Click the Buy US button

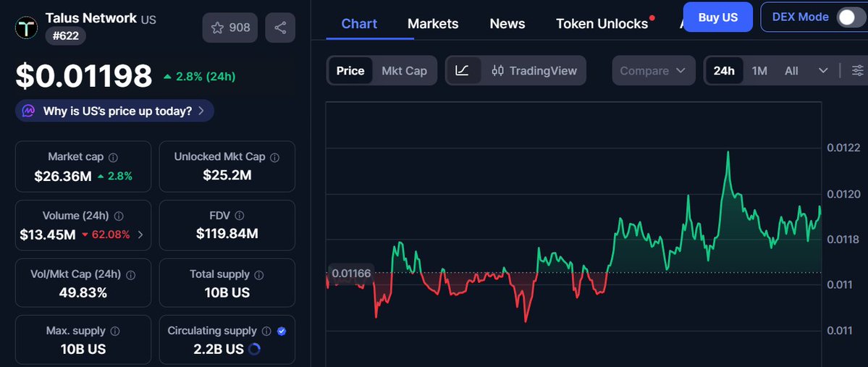coord(718,17)
